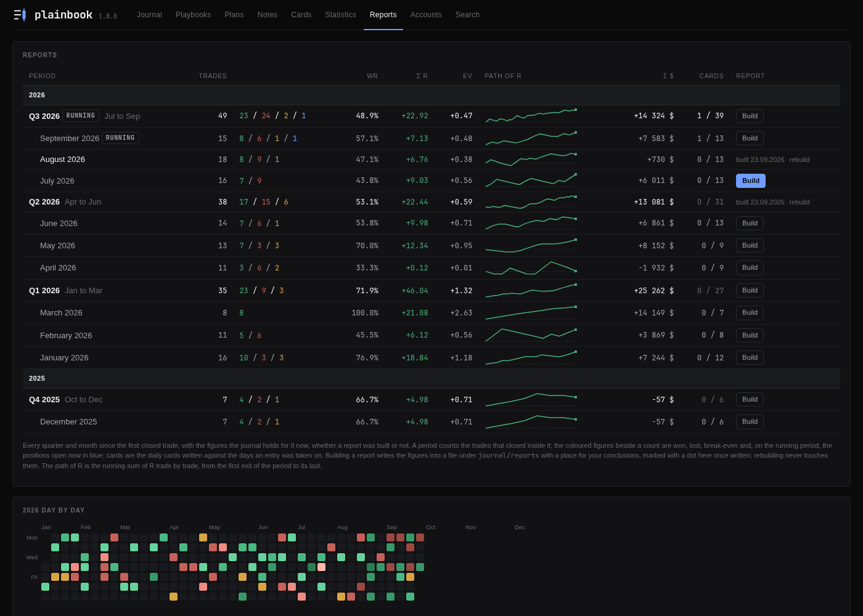Click the -1 932 $ April result
Screen dimensions: 863x616
click(656, 267)
